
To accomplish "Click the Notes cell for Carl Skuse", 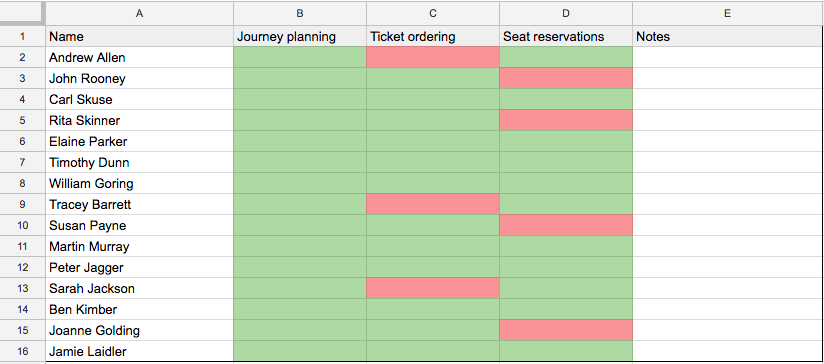I will [x=728, y=99].
